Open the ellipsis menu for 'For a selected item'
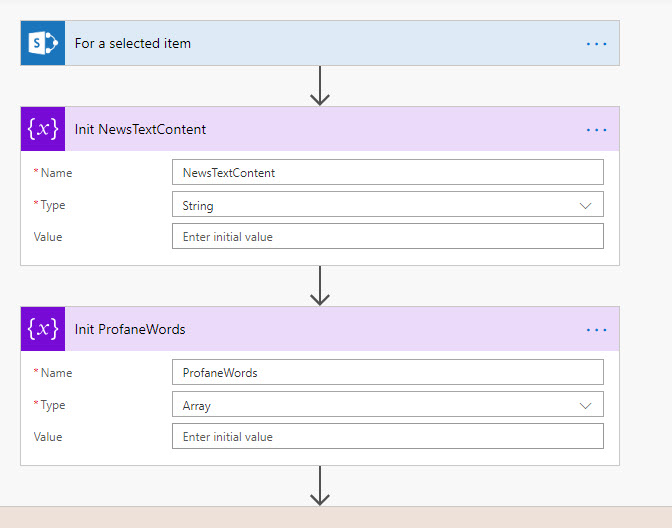672x528 pixels. [596, 44]
